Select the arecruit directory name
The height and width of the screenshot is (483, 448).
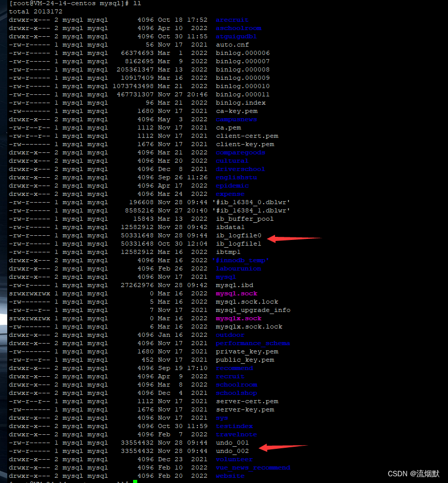click(x=232, y=20)
